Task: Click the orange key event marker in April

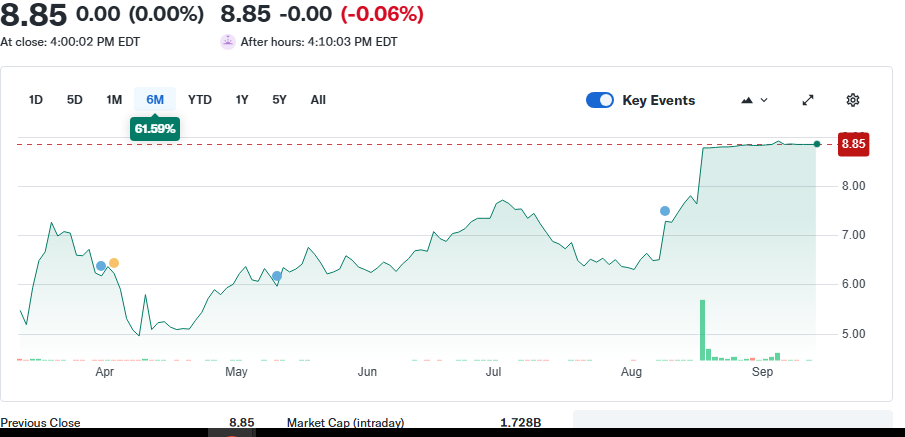Action: click(114, 263)
